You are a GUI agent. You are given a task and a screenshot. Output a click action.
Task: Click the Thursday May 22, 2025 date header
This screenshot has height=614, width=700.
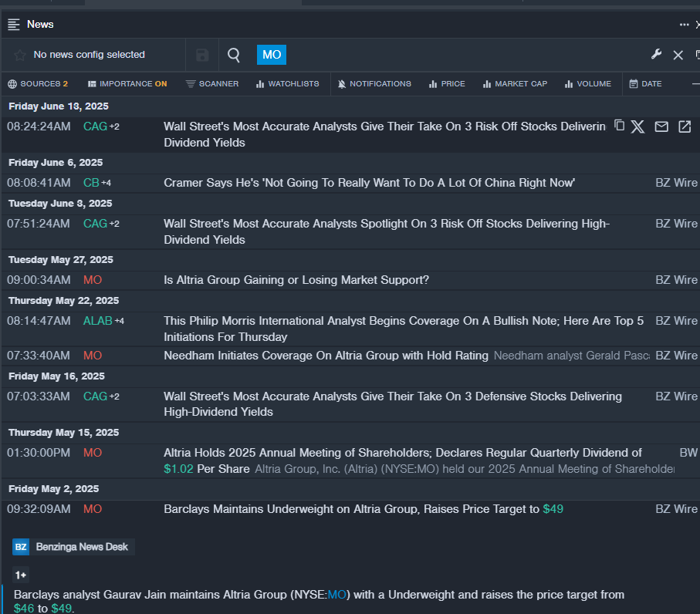click(64, 301)
